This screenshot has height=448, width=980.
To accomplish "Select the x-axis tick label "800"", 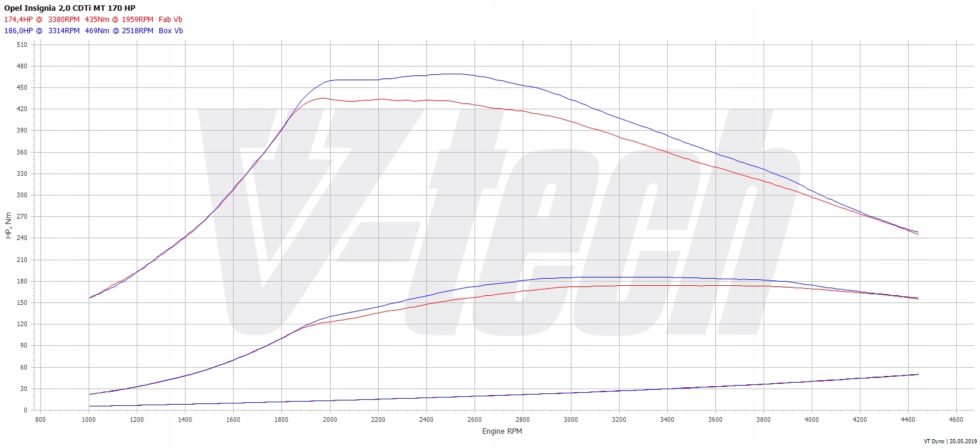I will 40,419.
